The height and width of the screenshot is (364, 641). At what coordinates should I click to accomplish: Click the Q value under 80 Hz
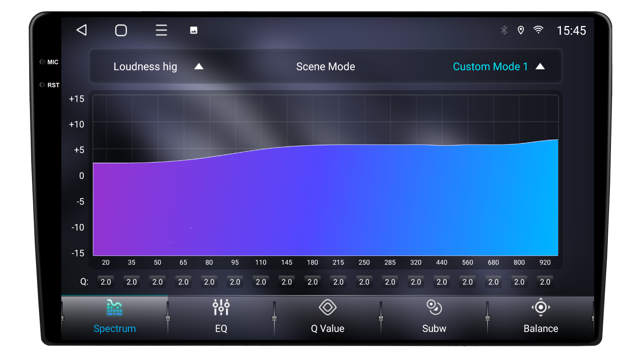[209, 282]
